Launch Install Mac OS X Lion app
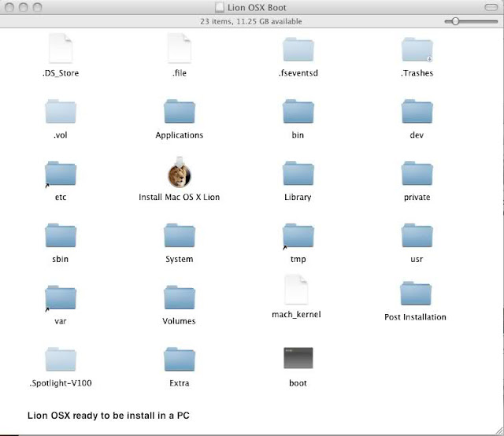The width and height of the screenshot is (504, 436). (180, 172)
